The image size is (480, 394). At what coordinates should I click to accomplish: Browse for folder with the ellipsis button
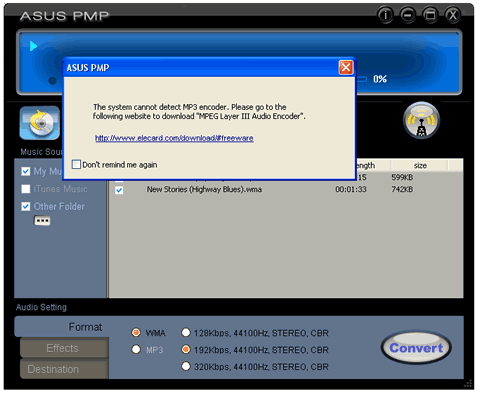(x=42, y=221)
